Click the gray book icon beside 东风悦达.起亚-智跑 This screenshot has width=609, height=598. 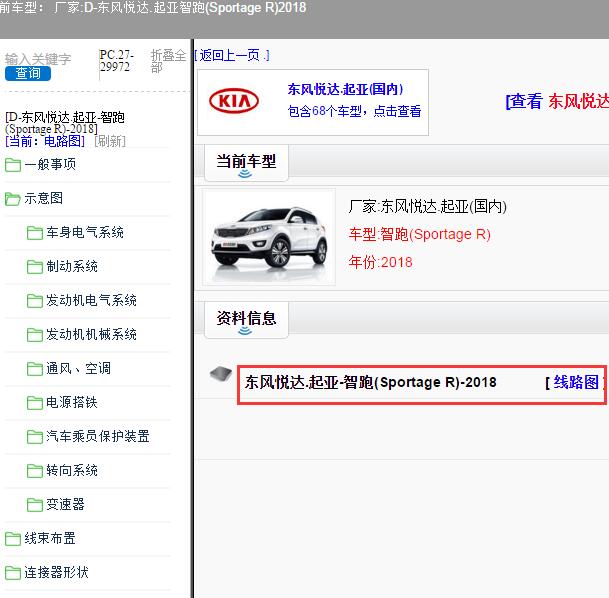[221, 374]
